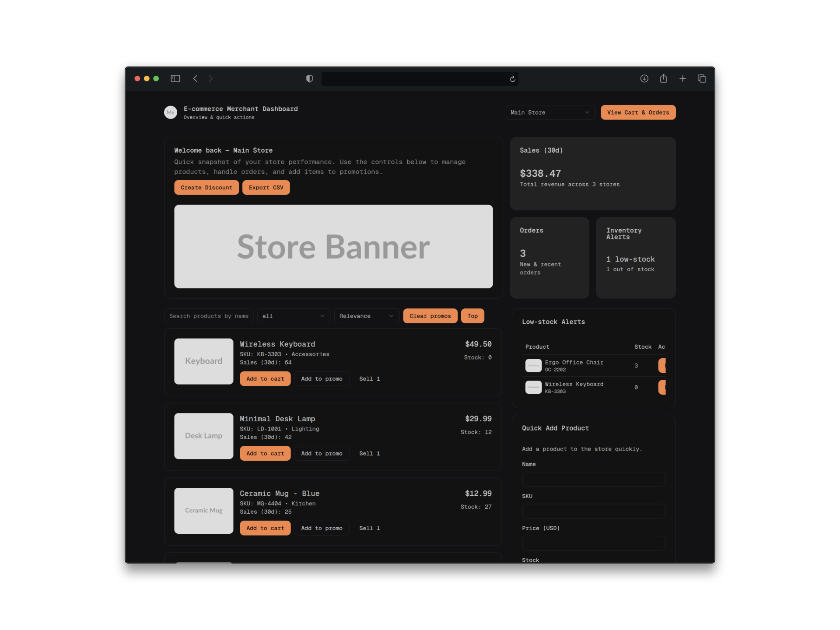Image resolution: width=840 pixels, height=630 pixels.
Task: Click the browser back arrow
Action: coord(195,79)
